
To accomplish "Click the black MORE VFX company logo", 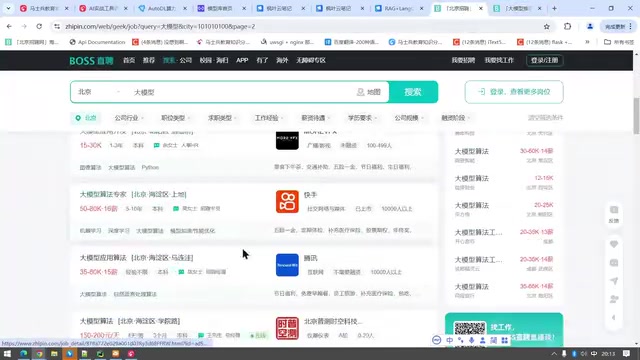I will click(x=287, y=140).
